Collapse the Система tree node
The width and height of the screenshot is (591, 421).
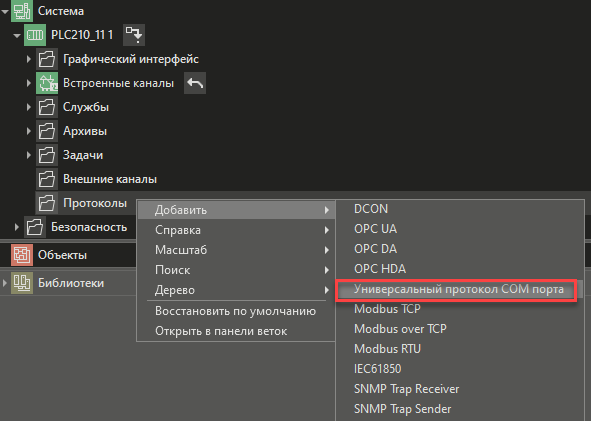click(x=5, y=12)
